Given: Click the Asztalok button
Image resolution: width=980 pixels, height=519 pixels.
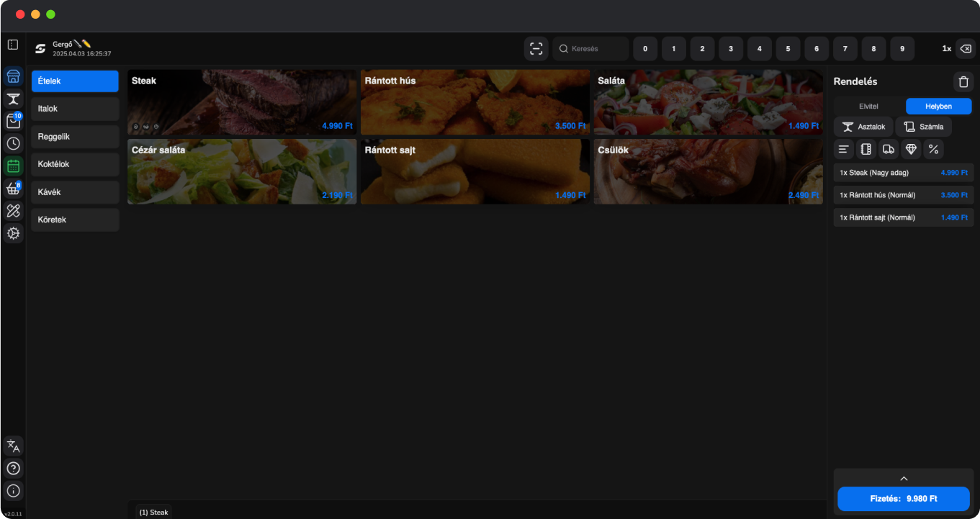Looking at the screenshot, I should point(863,127).
